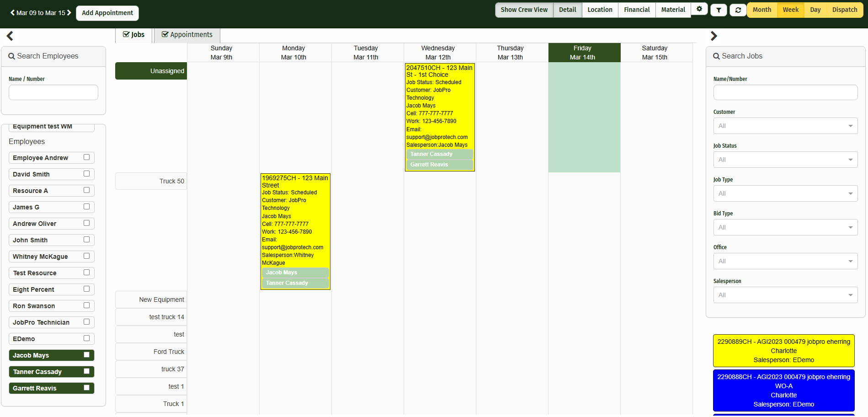Image resolution: width=868 pixels, height=417 pixels.
Task: Open the filter funnel icon
Action: pos(719,10)
